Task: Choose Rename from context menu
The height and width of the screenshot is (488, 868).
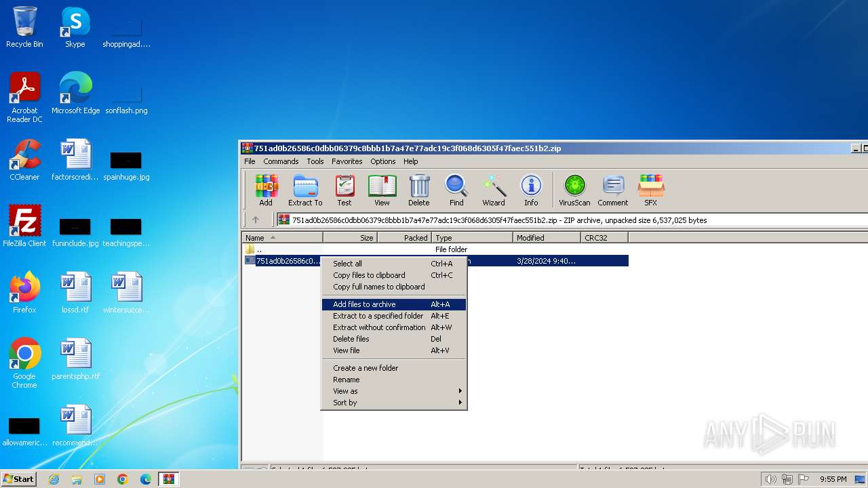Action: 394,380
